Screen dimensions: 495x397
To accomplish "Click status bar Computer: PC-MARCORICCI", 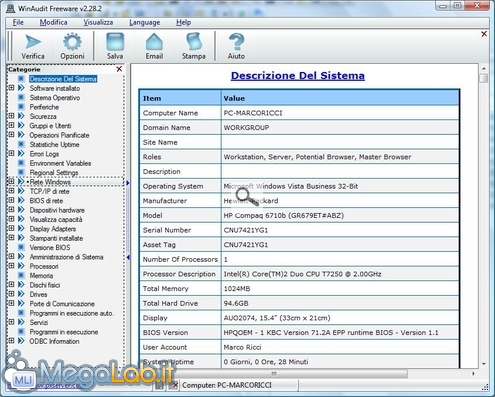I will pos(227,385).
